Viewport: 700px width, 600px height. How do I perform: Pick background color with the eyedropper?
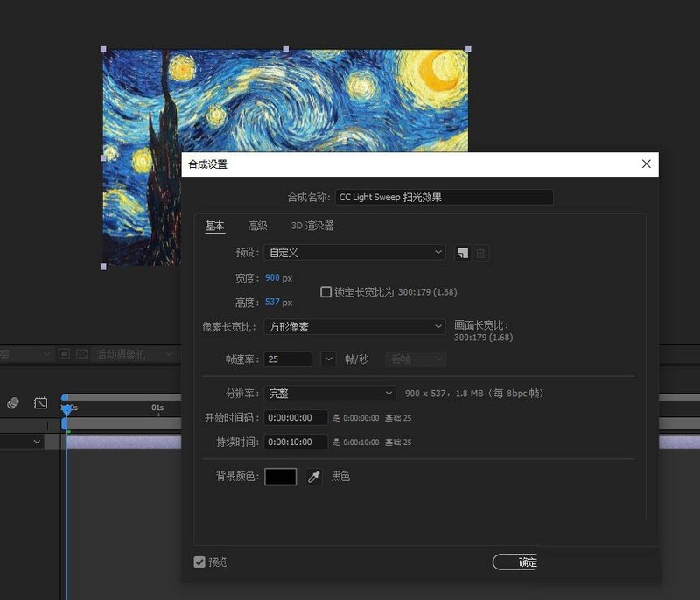coord(314,477)
